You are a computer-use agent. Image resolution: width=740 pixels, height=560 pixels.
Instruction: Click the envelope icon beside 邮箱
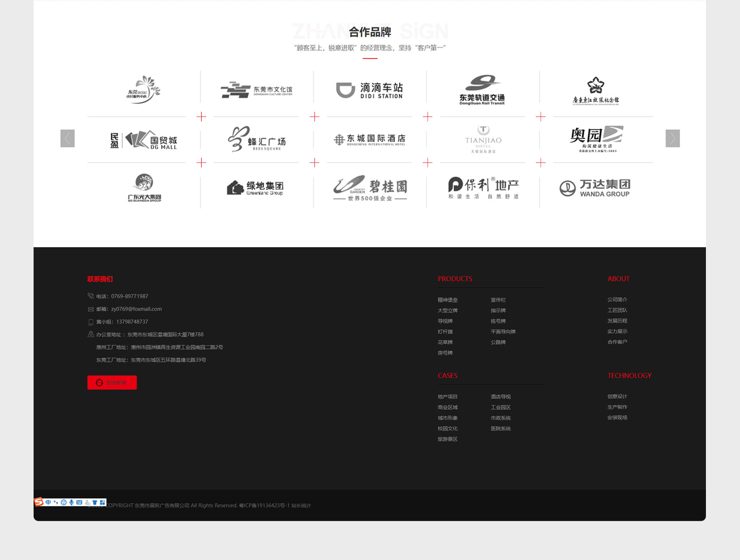tap(91, 309)
